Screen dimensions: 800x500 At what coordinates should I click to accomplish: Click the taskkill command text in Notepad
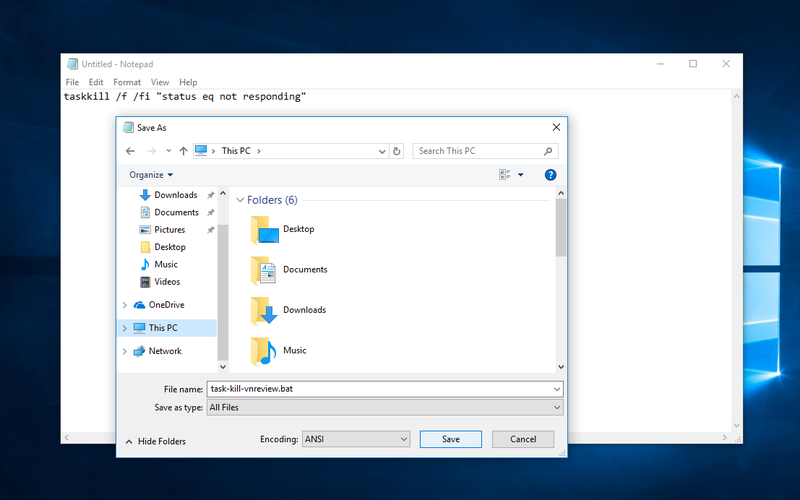point(185,96)
